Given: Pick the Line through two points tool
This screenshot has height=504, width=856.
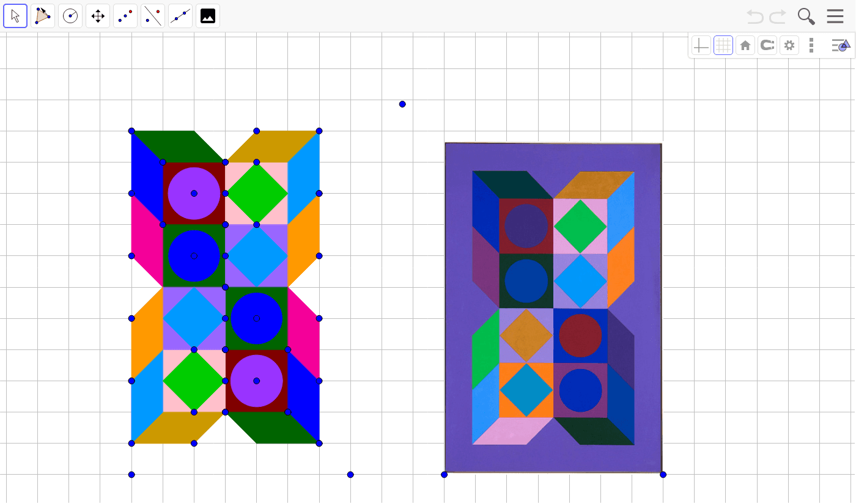Looking at the screenshot, I should [180, 16].
